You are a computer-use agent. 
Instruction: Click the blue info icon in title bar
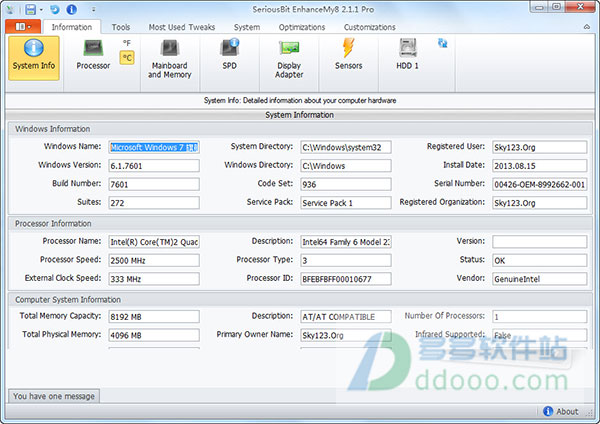(x=72, y=9)
